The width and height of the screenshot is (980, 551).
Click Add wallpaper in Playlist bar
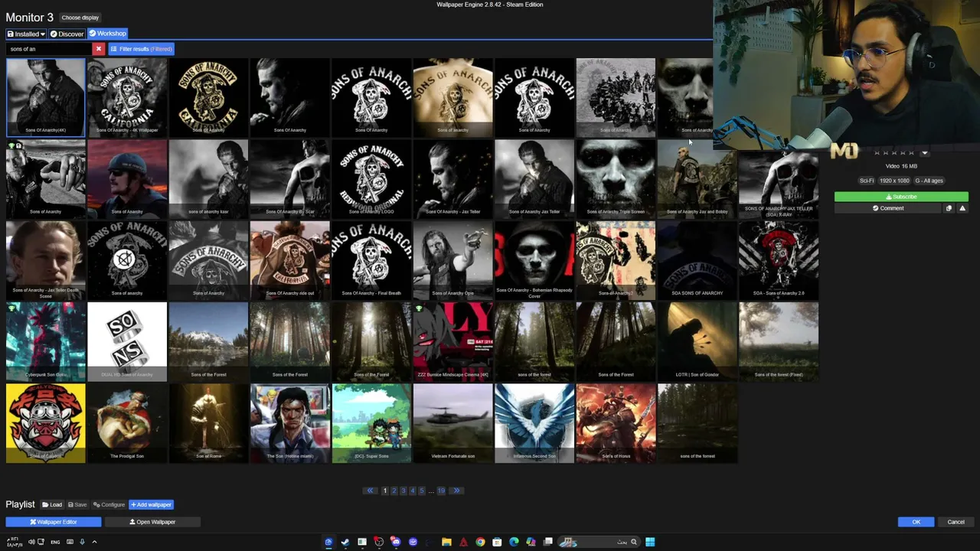pos(152,505)
